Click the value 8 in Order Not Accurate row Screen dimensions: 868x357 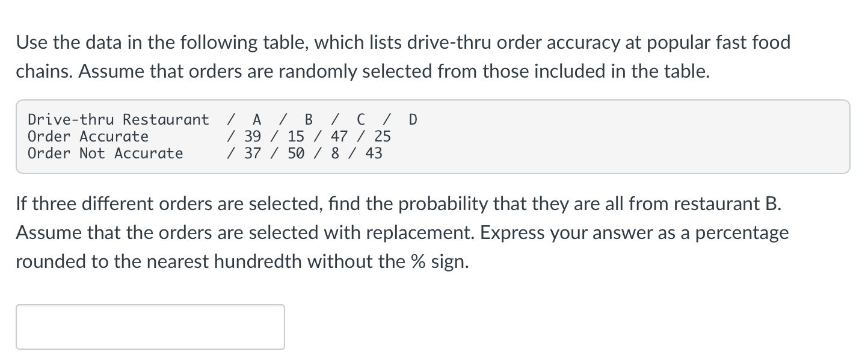click(x=334, y=153)
